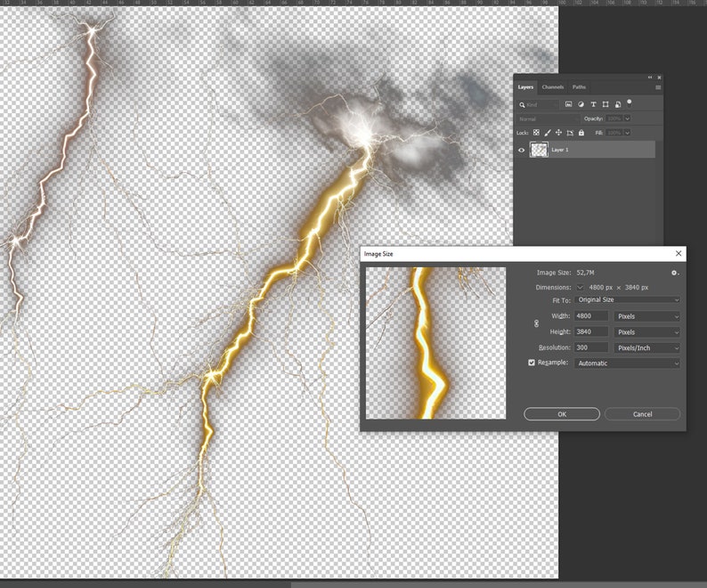Toggle lock all padlock icon

(x=581, y=133)
